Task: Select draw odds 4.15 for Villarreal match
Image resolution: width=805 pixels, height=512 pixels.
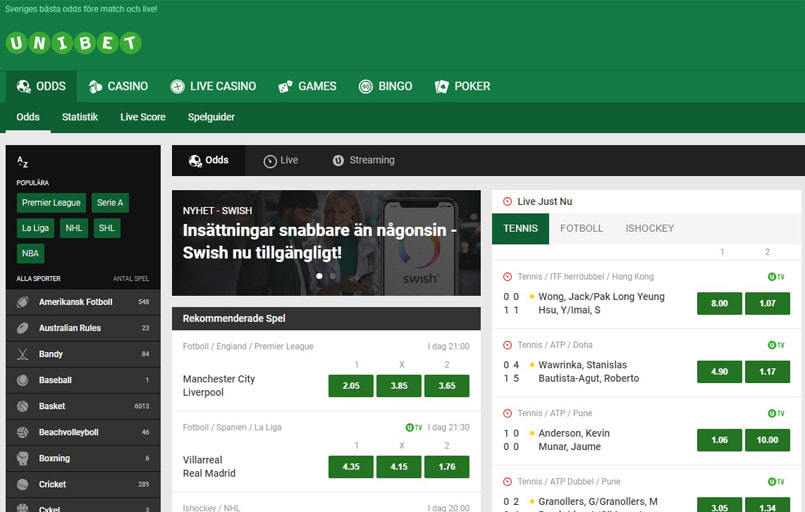Action: coord(399,467)
